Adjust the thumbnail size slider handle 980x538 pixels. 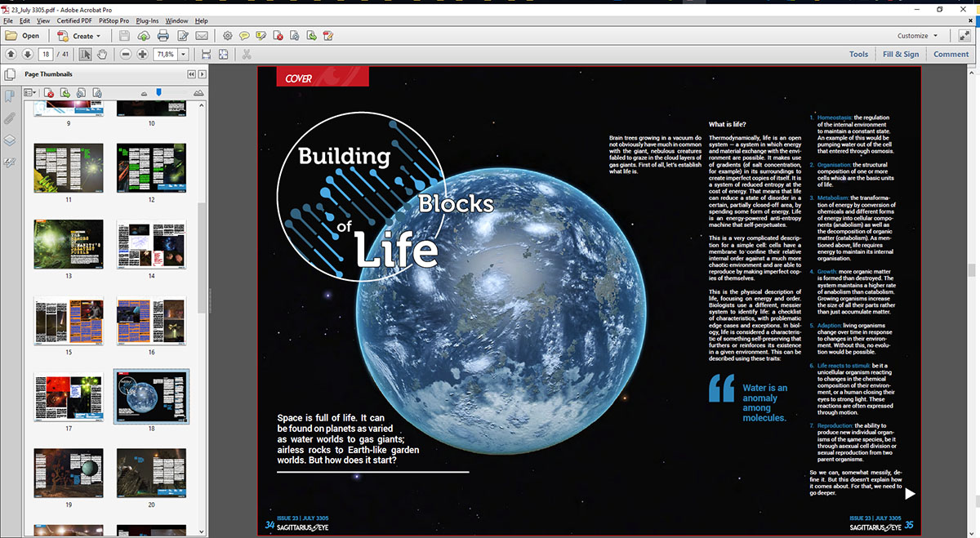click(x=158, y=93)
